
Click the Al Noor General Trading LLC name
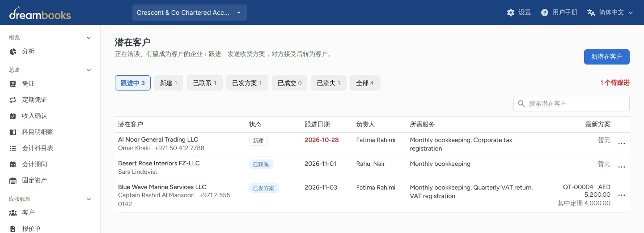(158, 139)
